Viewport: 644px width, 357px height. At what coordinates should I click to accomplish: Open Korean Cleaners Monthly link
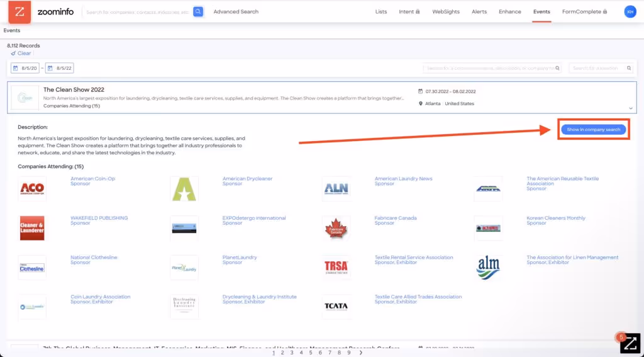tap(556, 218)
